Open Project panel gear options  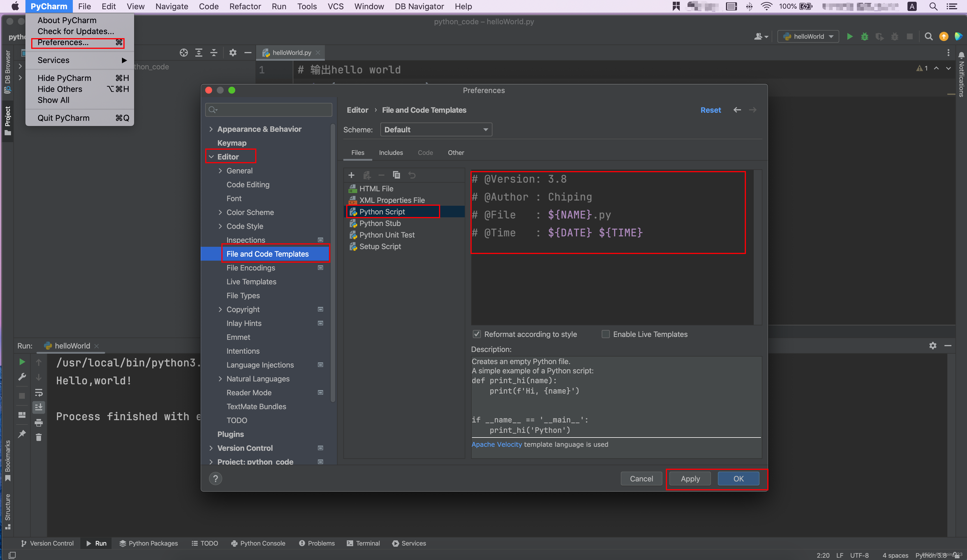coord(233,53)
